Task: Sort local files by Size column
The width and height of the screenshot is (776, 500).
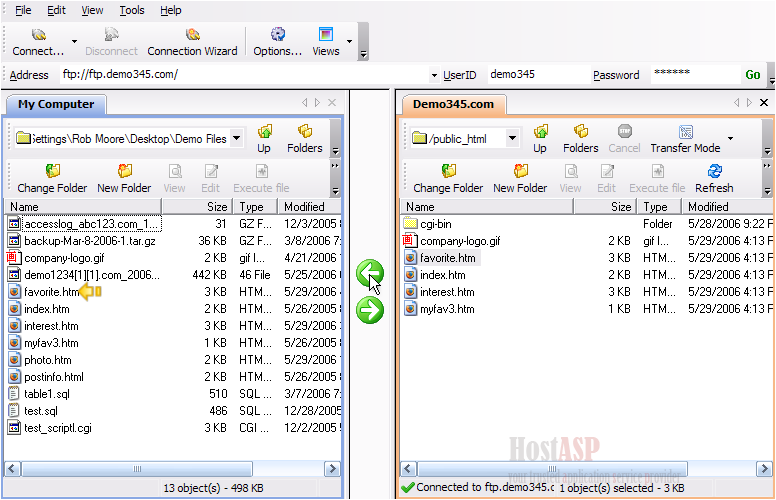Action: [196, 206]
